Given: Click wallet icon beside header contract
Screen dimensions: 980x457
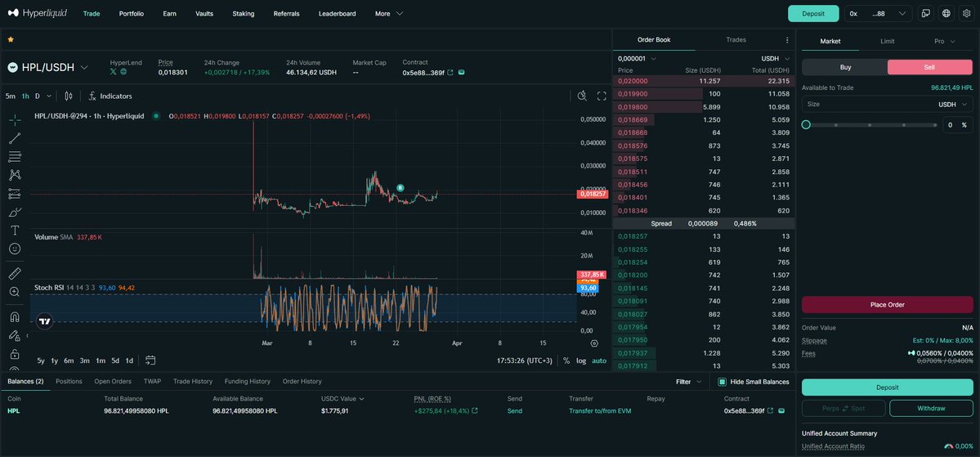Looking at the screenshot, I should click(462, 73).
